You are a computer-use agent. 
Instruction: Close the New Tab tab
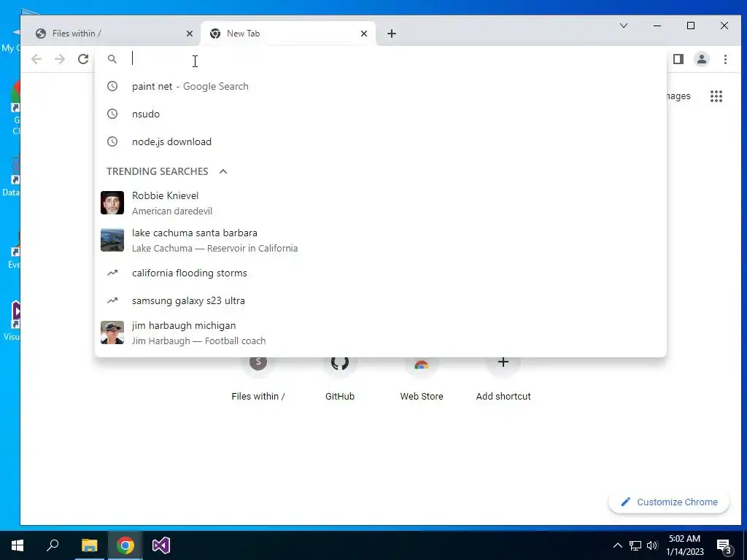(x=363, y=34)
